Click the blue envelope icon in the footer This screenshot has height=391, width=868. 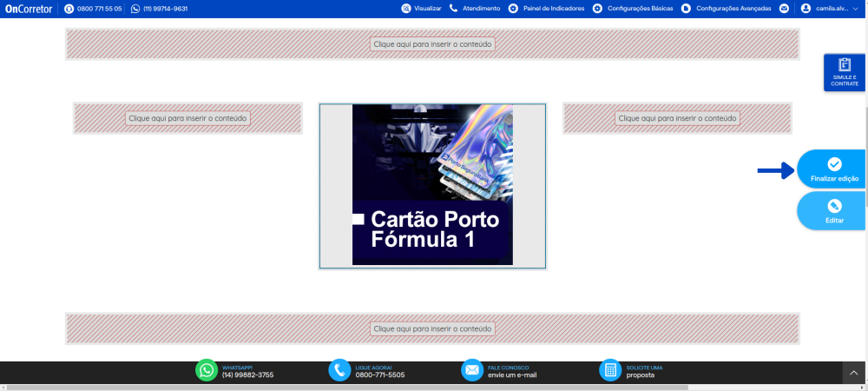pos(472,370)
